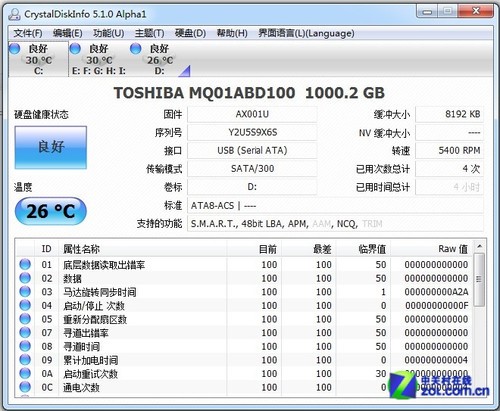Click status orb of attribute 05 row
This screenshot has width=500, height=411.
coord(25,319)
